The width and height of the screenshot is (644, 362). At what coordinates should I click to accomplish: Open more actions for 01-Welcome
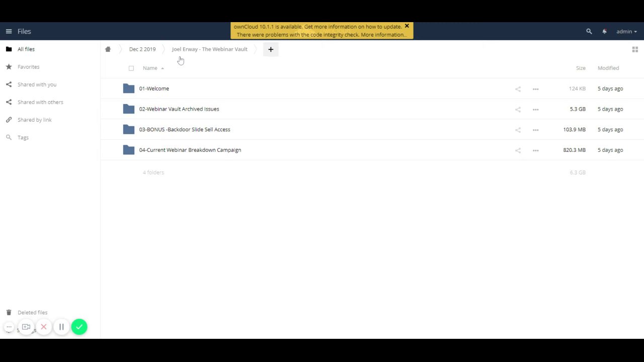pyautogui.click(x=536, y=89)
